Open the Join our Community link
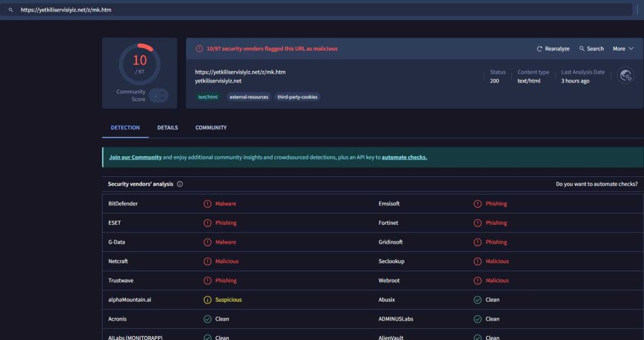The height and width of the screenshot is (340, 644). (135, 157)
